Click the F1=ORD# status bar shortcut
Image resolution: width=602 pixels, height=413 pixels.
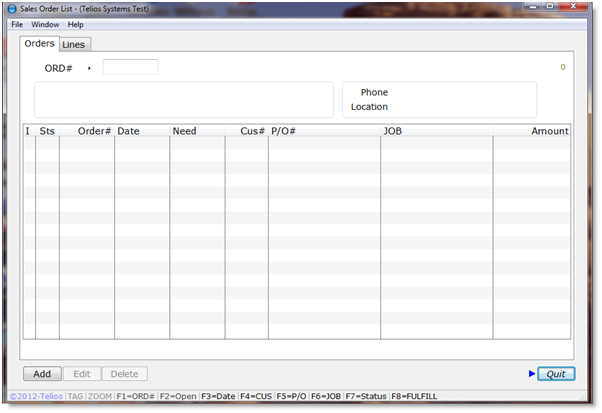(136, 397)
